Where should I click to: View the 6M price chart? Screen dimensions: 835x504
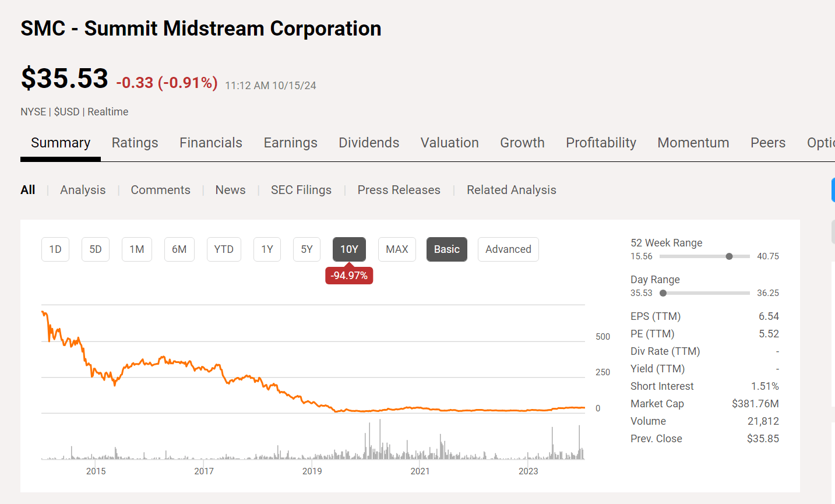[x=179, y=249]
